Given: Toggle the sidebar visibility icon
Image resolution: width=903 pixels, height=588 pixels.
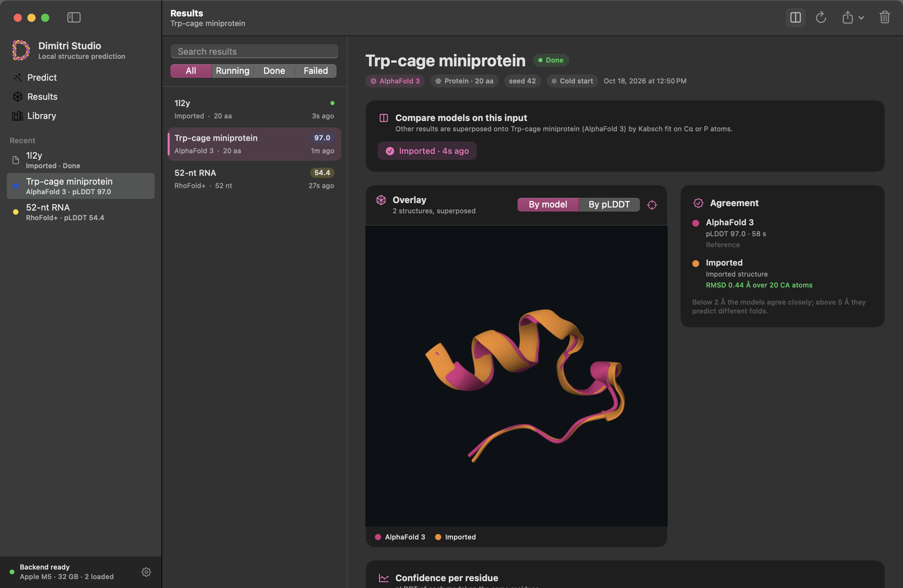Looking at the screenshot, I should click(74, 17).
